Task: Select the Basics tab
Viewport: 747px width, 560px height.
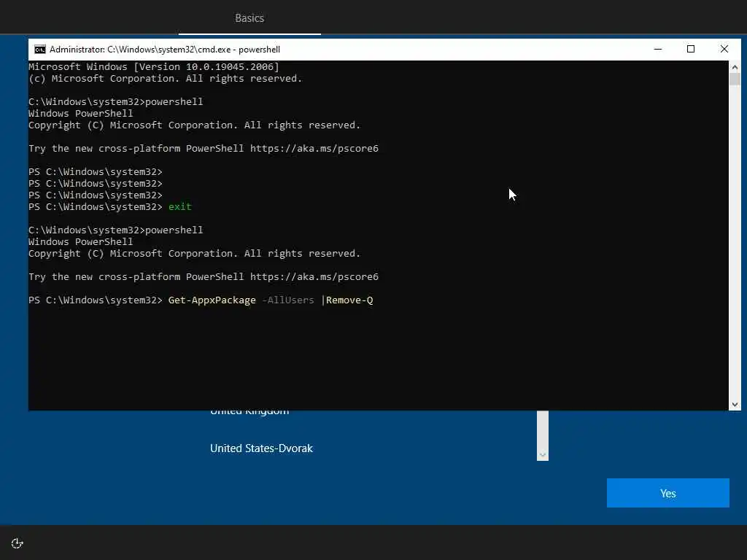Action: tap(249, 18)
